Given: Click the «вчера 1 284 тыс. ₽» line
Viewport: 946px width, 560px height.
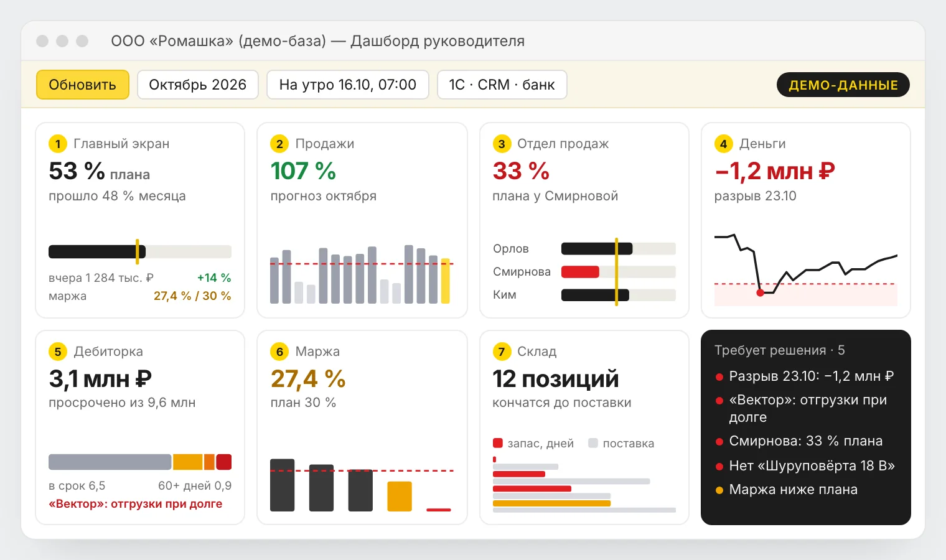Looking at the screenshot, I should [101, 278].
